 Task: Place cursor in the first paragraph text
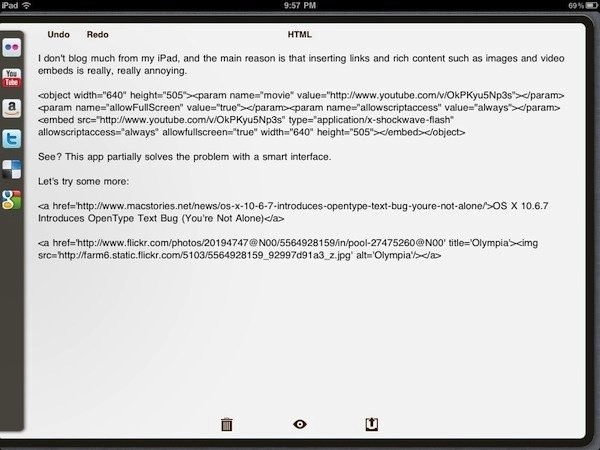pyautogui.click(x=301, y=64)
